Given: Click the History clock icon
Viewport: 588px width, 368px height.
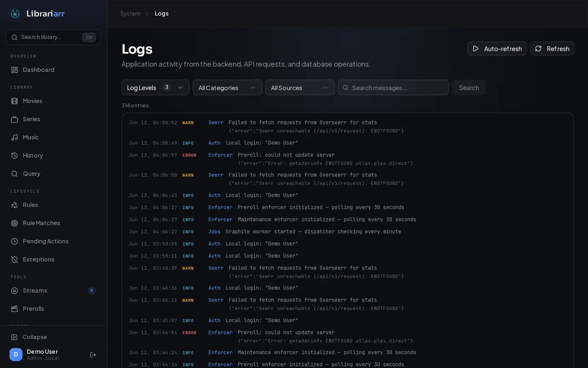Looking at the screenshot, I should coord(14,155).
